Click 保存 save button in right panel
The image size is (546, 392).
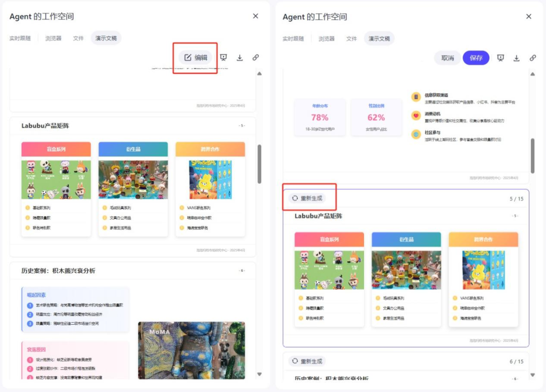coord(476,58)
